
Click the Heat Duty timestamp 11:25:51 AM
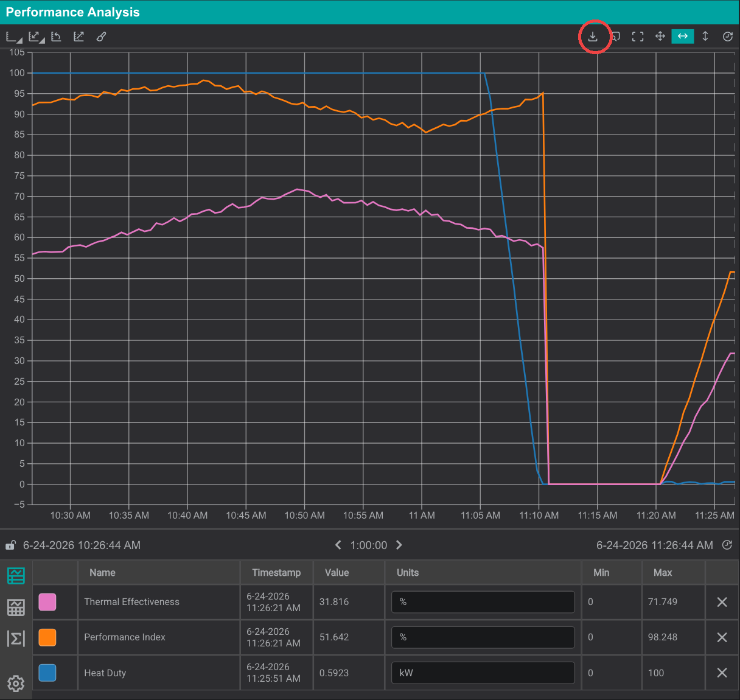(x=273, y=679)
